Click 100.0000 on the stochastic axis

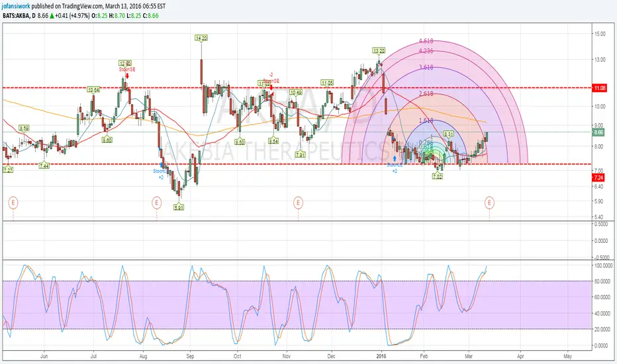(604, 266)
